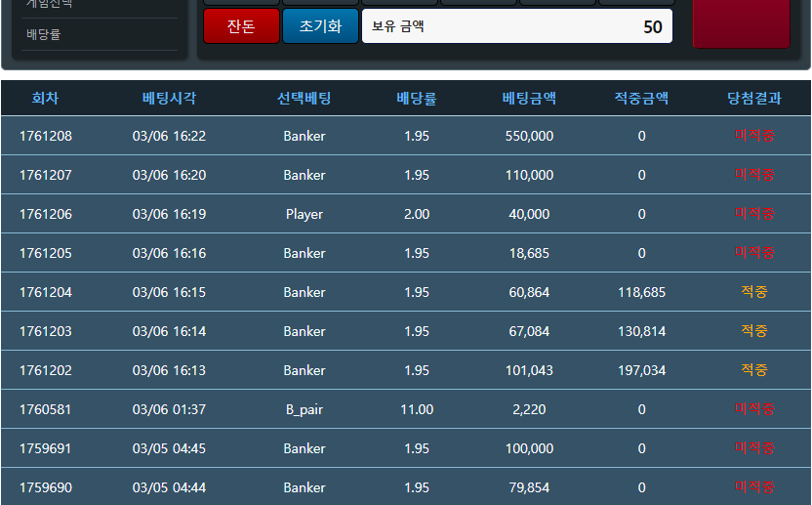
Task: Click bet amount 79,854
Action: pos(529,487)
